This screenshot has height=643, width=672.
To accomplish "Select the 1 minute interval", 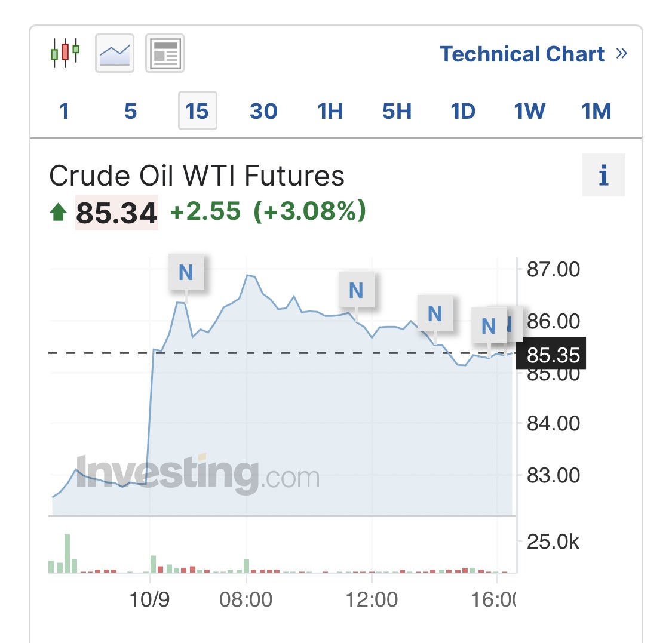I will tap(65, 111).
